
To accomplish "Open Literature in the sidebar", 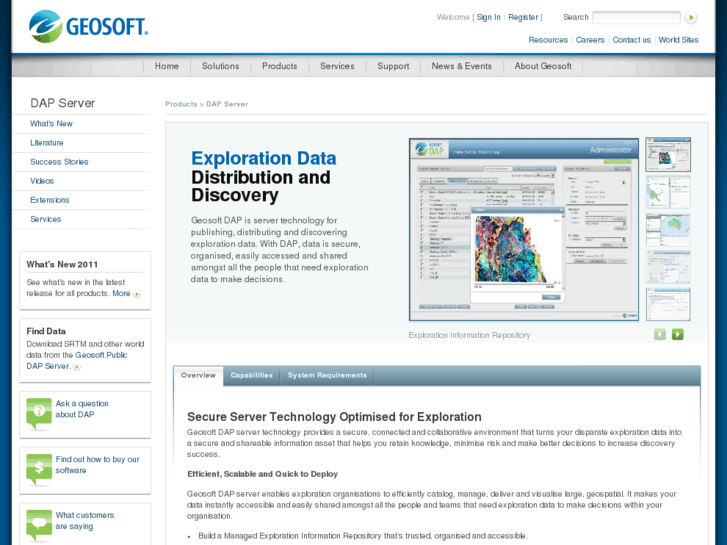I will (47, 143).
